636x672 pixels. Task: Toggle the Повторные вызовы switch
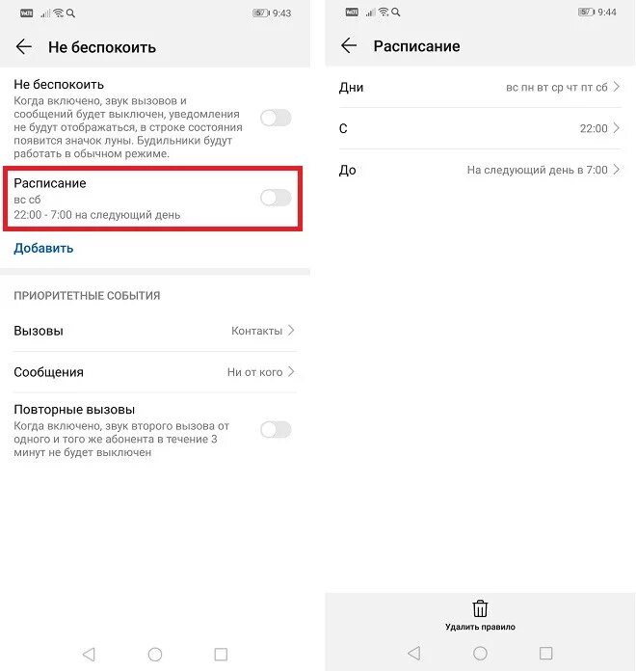[x=276, y=429]
